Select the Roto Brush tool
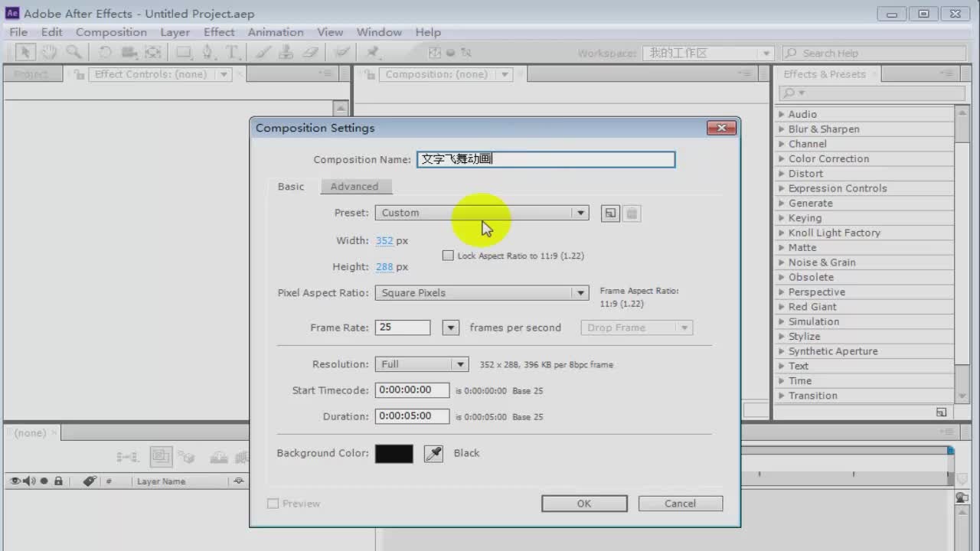The image size is (980, 551). (x=342, y=52)
